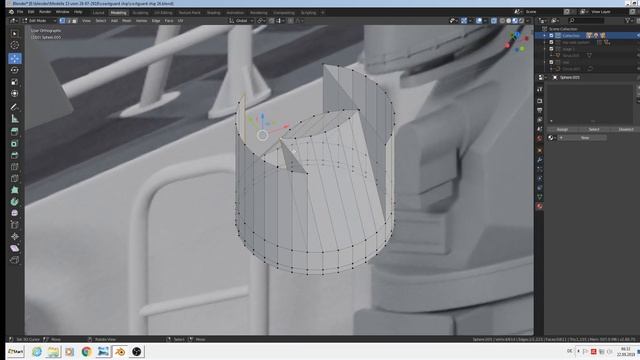The width and height of the screenshot is (640, 360).
Task: Activate the Extrude Region tool
Action: click(x=15, y=132)
